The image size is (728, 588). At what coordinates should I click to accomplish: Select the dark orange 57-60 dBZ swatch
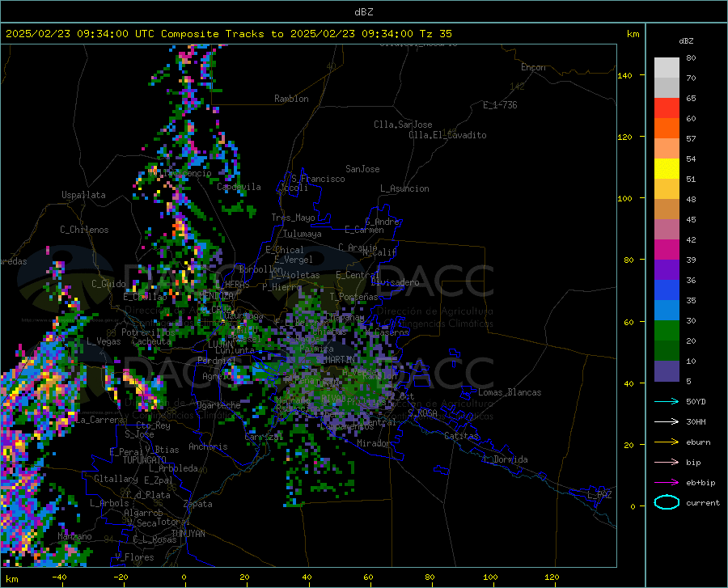click(667, 129)
